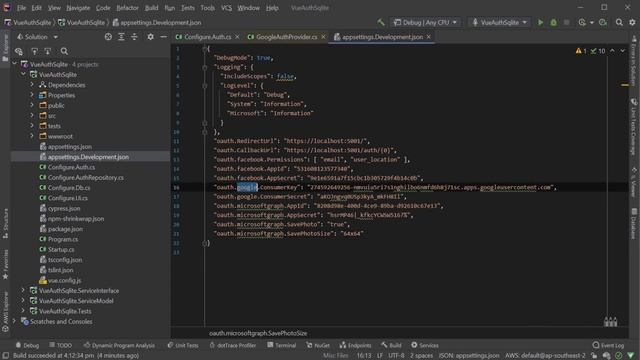
Task: Locate current file in Solution explorer
Action: (x=108, y=37)
